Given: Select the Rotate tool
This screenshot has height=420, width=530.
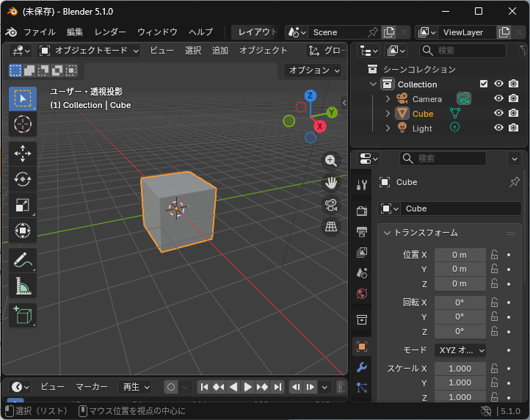Looking at the screenshot, I should (x=22, y=179).
